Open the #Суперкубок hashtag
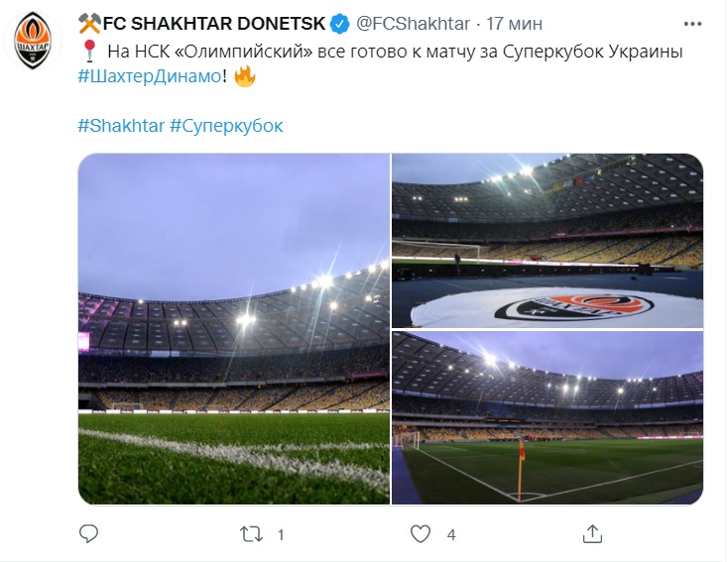The image size is (728, 562). (x=227, y=126)
